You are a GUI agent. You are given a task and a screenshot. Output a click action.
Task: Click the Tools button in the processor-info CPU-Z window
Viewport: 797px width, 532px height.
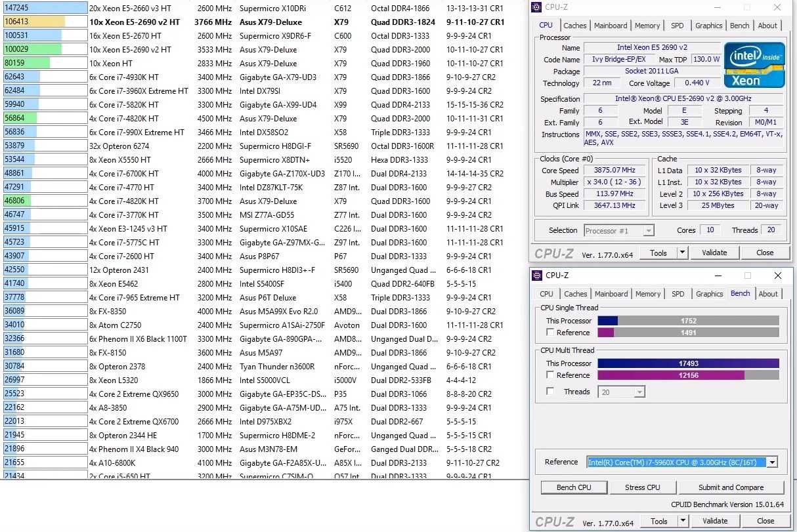pos(658,253)
